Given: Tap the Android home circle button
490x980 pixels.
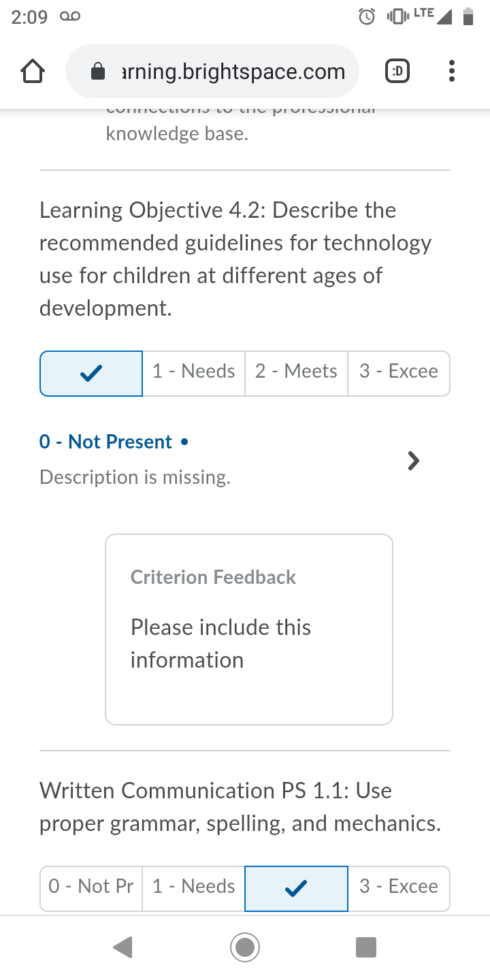Looking at the screenshot, I should (245, 947).
